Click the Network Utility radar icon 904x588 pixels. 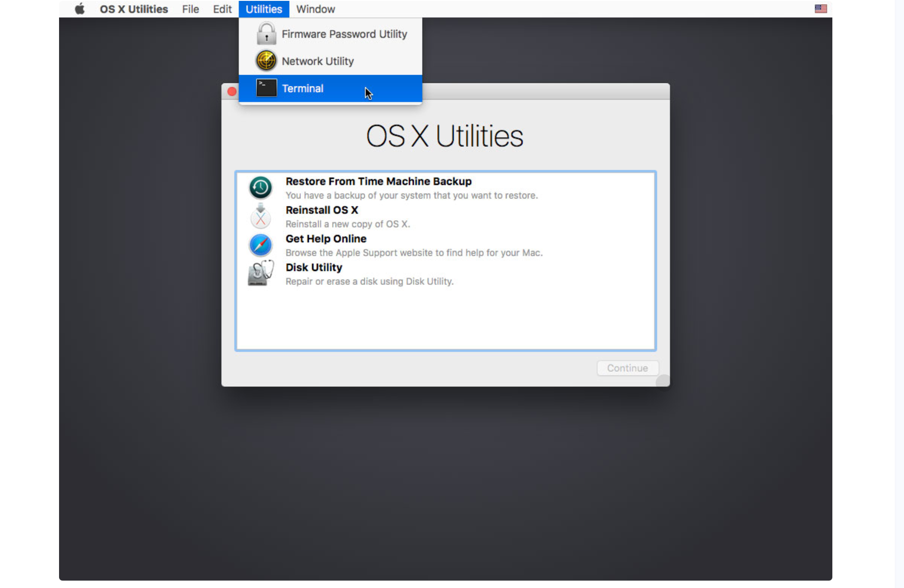tap(266, 61)
